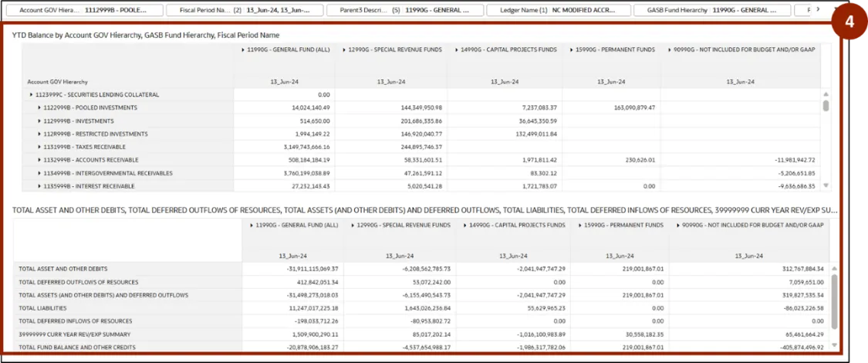Screen dimensions: 868x363
Task: Open the Parent3 Description filter
Action: [x=404, y=11]
